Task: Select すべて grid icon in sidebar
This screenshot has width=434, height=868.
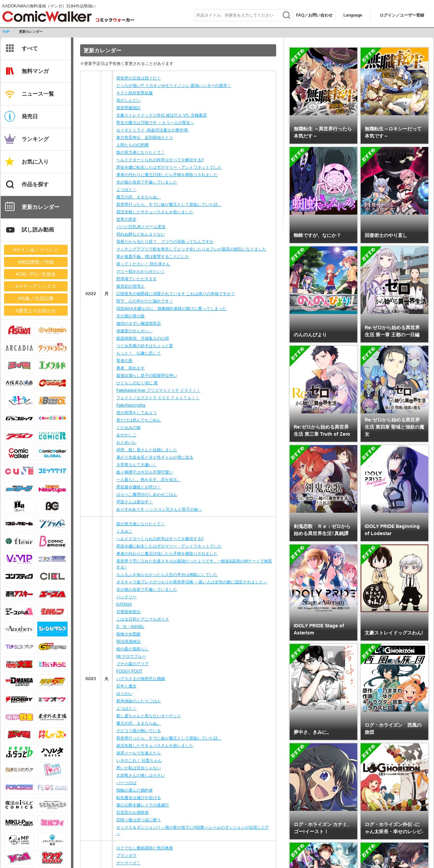Action: click(x=10, y=48)
